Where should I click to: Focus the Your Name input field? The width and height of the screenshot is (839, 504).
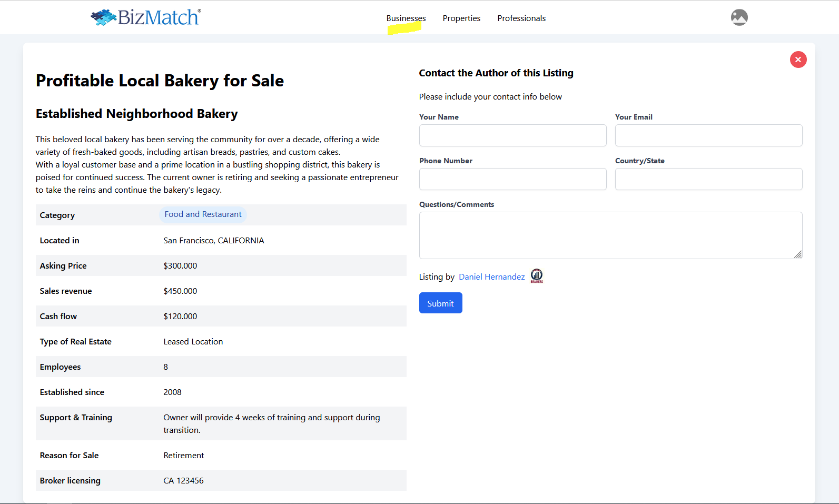click(512, 135)
